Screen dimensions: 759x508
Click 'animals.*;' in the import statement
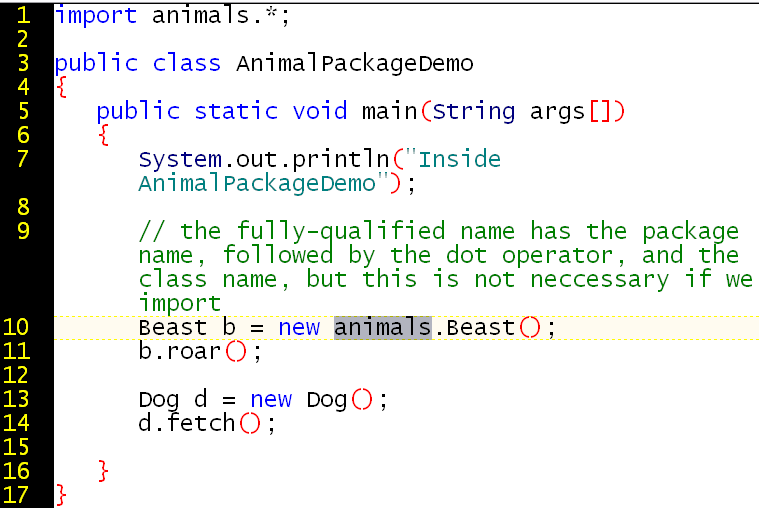pyautogui.click(x=221, y=15)
